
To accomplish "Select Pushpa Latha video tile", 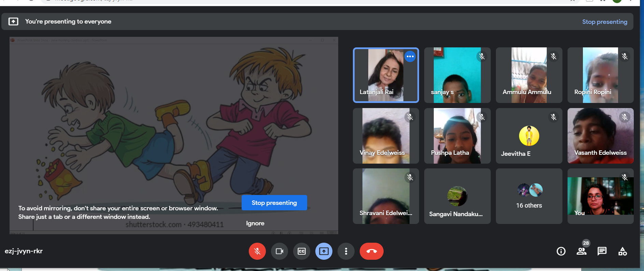I will pyautogui.click(x=457, y=136).
